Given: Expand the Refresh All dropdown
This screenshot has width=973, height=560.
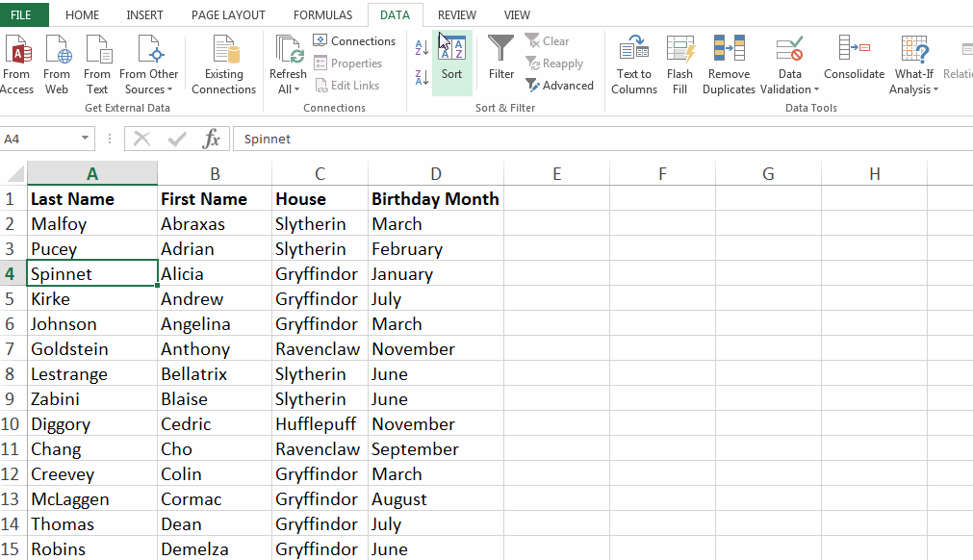Looking at the screenshot, I should click(288, 89).
